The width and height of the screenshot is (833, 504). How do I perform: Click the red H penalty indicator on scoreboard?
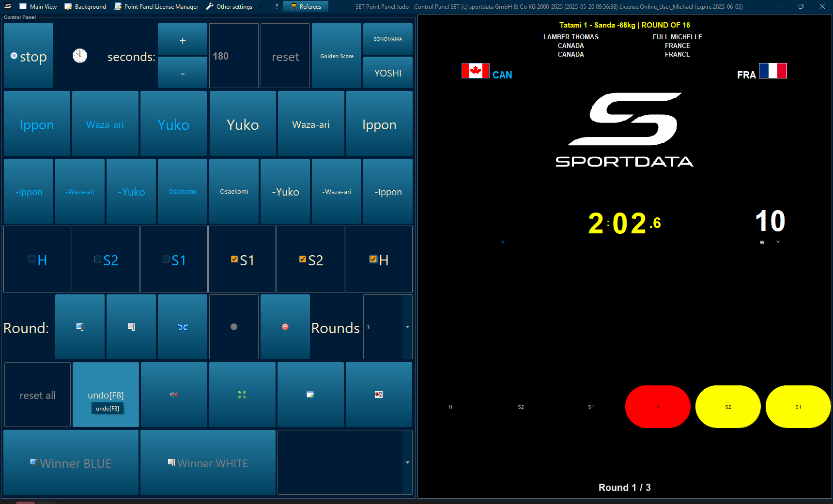click(x=658, y=407)
